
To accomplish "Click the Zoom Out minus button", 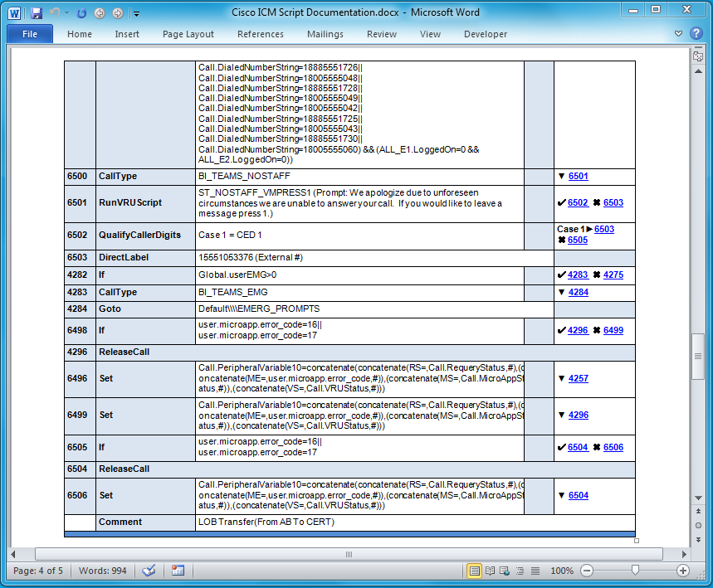I will (587, 571).
